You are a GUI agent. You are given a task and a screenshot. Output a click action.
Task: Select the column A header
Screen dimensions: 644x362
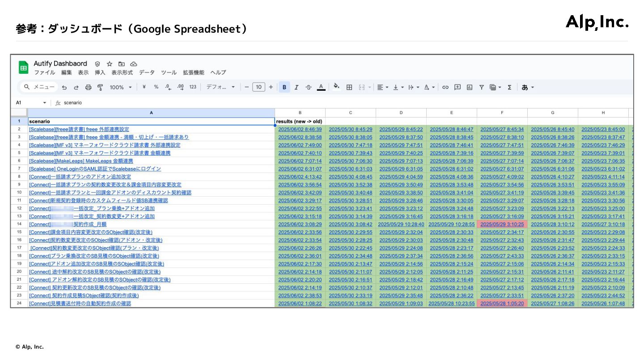(x=151, y=113)
